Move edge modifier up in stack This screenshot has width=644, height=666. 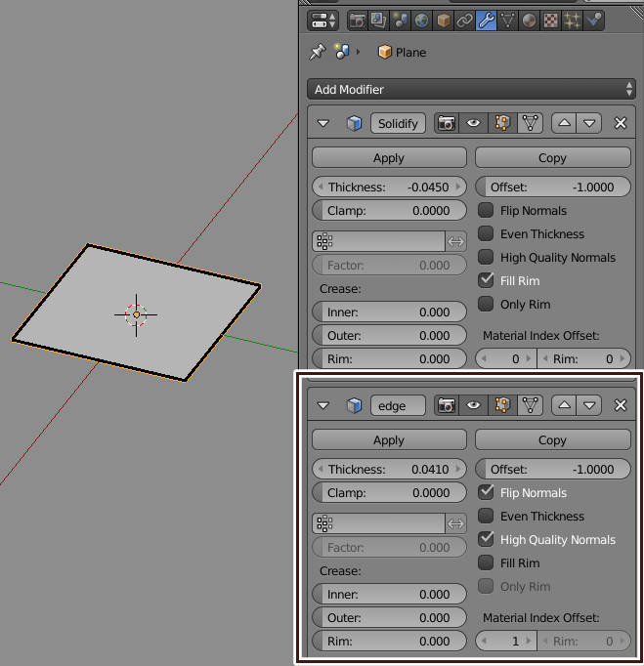pos(564,405)
